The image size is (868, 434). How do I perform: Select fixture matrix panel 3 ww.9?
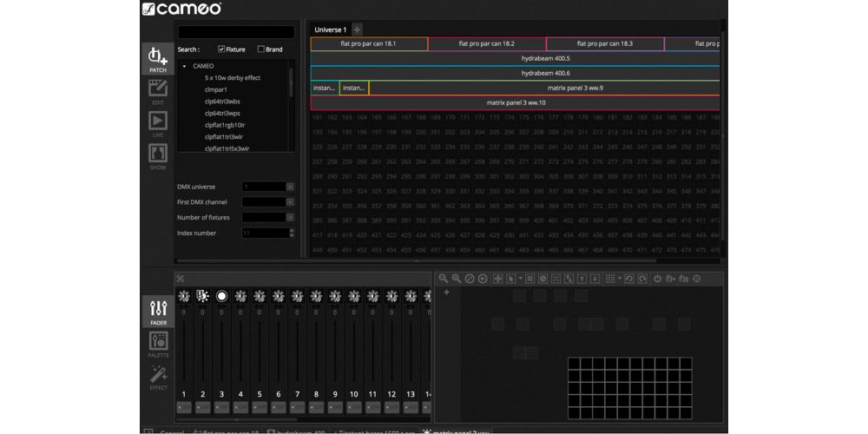coord(544,88)
